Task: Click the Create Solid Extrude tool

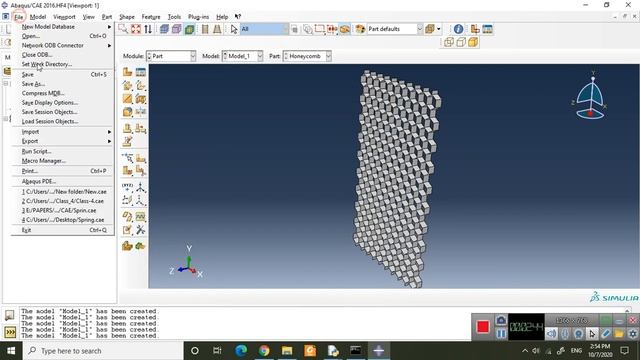Action: tap(127, 85)
